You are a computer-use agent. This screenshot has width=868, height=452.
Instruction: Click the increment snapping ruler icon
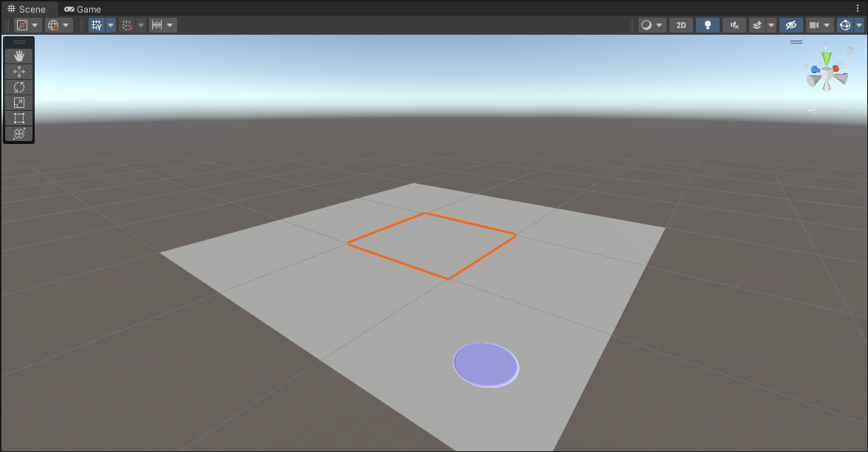(157, 25)
